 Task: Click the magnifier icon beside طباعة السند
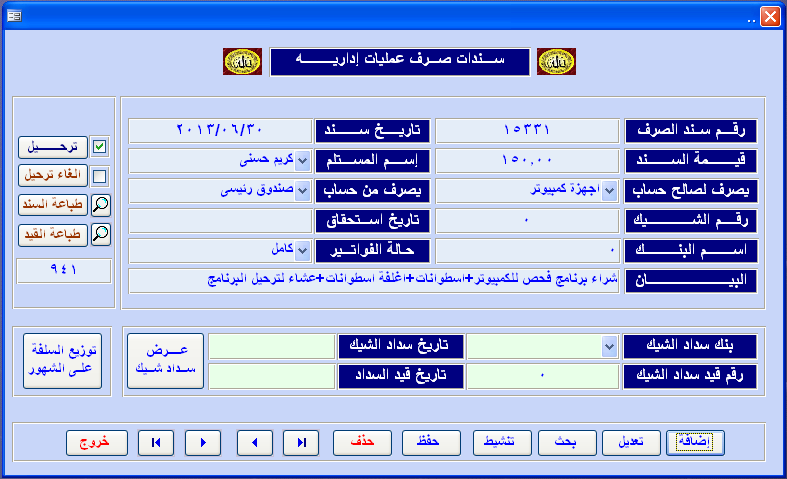click(100, 205)
